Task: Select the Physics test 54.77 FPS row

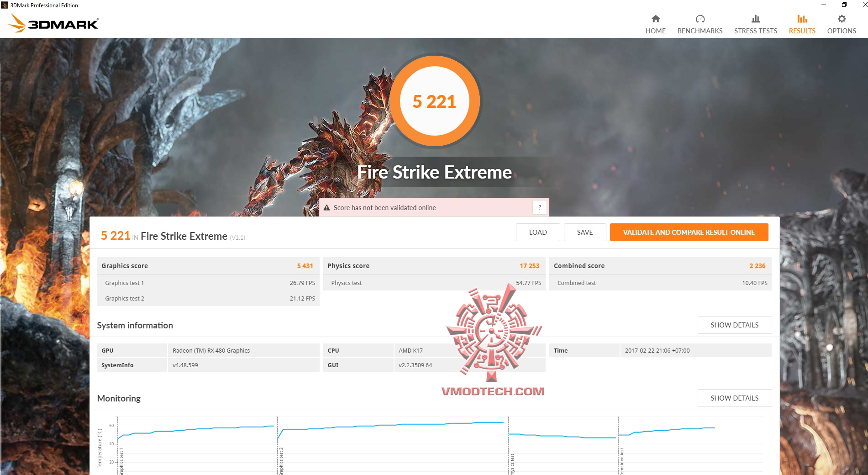Action: [x=434, y=283]
